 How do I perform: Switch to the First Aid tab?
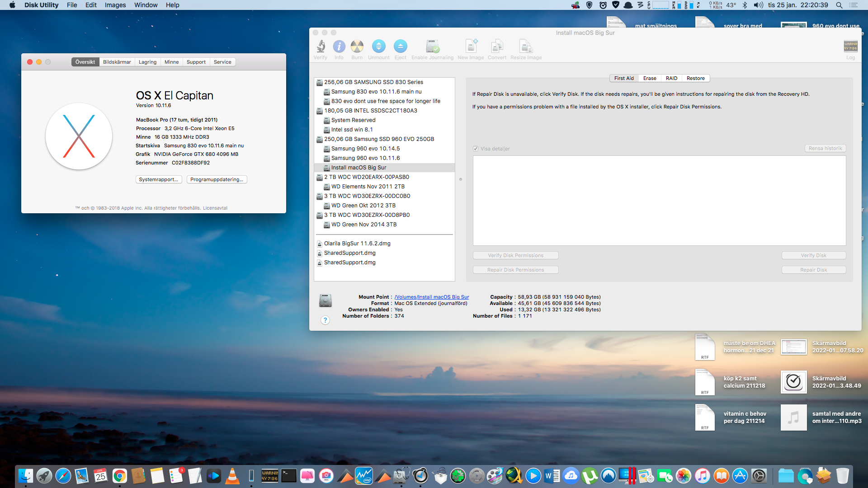624,78
